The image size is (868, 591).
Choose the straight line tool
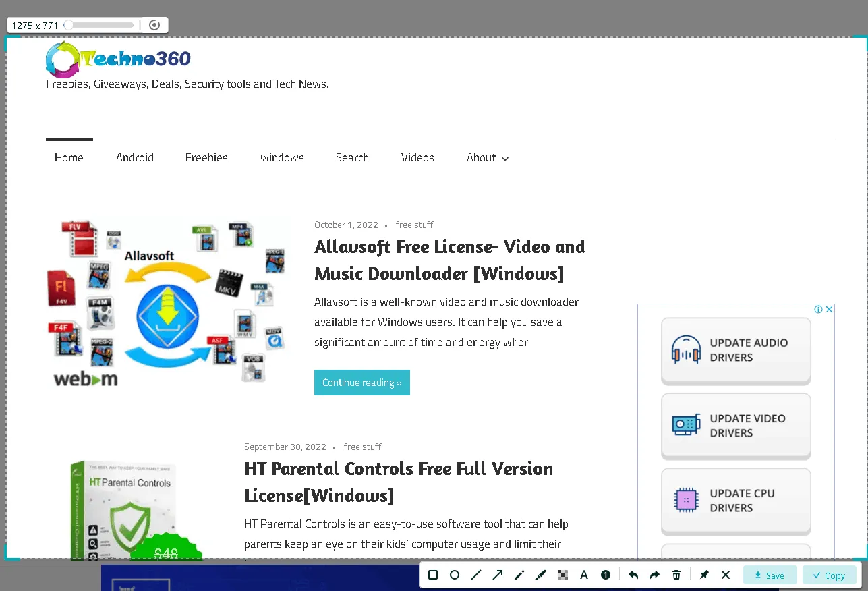476,575
